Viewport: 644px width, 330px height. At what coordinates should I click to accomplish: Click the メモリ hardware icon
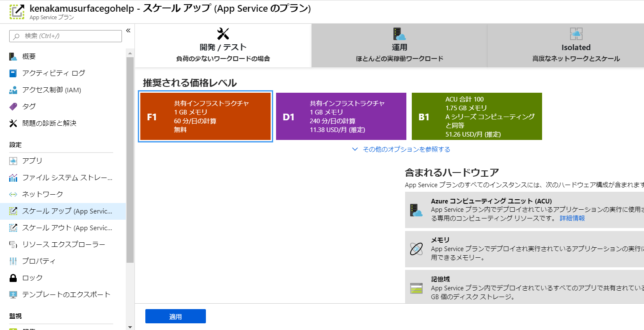coord(416,249)
